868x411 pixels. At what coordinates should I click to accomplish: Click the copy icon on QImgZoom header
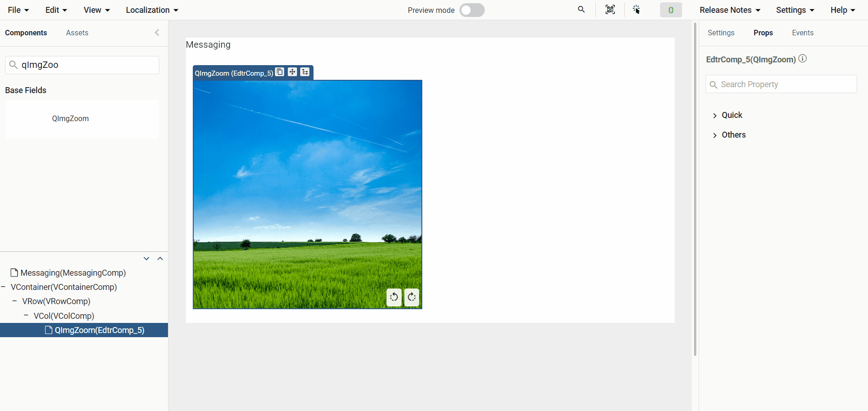pyautogui.click(x=280, y=72)
